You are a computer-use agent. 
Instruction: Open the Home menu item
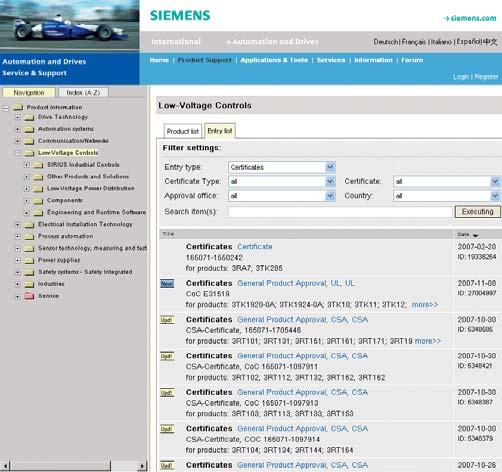tap(159, 60)
